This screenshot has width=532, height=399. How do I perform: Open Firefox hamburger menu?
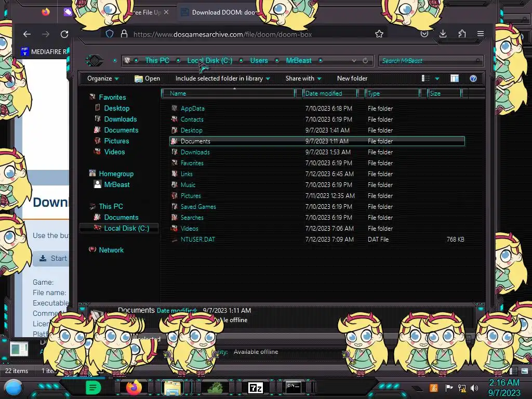tap(481, 34)
